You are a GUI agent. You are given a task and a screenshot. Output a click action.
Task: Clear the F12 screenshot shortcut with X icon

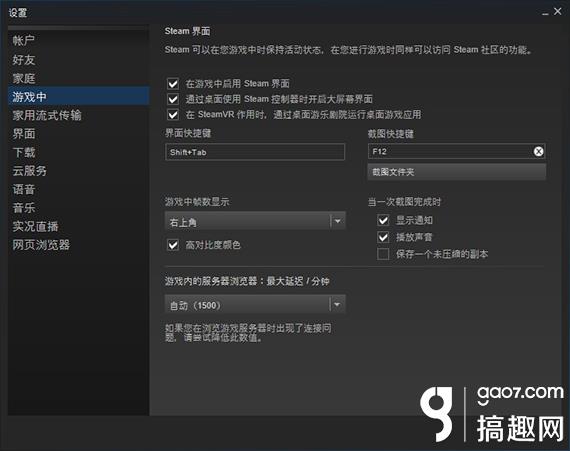pos(538,151)
